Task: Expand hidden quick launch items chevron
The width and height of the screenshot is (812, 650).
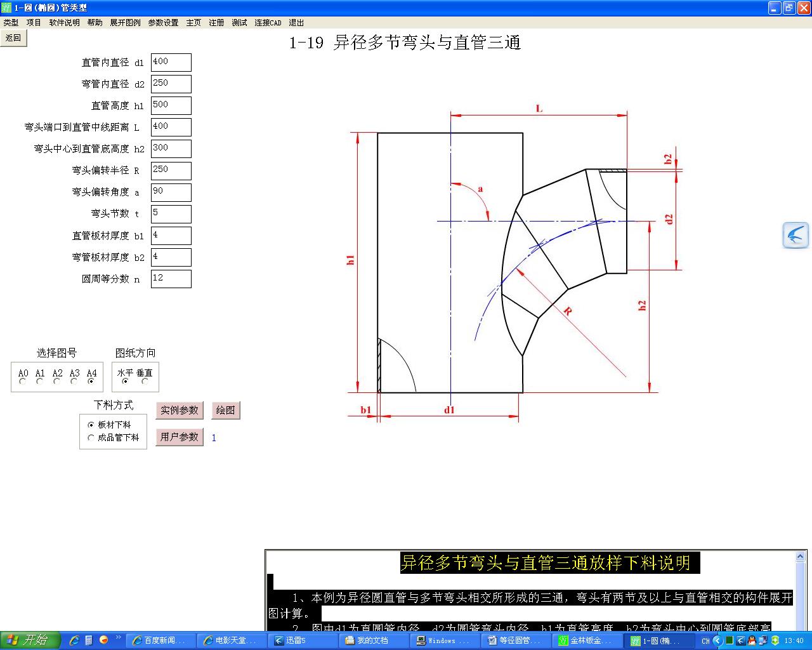Action: [118, 637]
